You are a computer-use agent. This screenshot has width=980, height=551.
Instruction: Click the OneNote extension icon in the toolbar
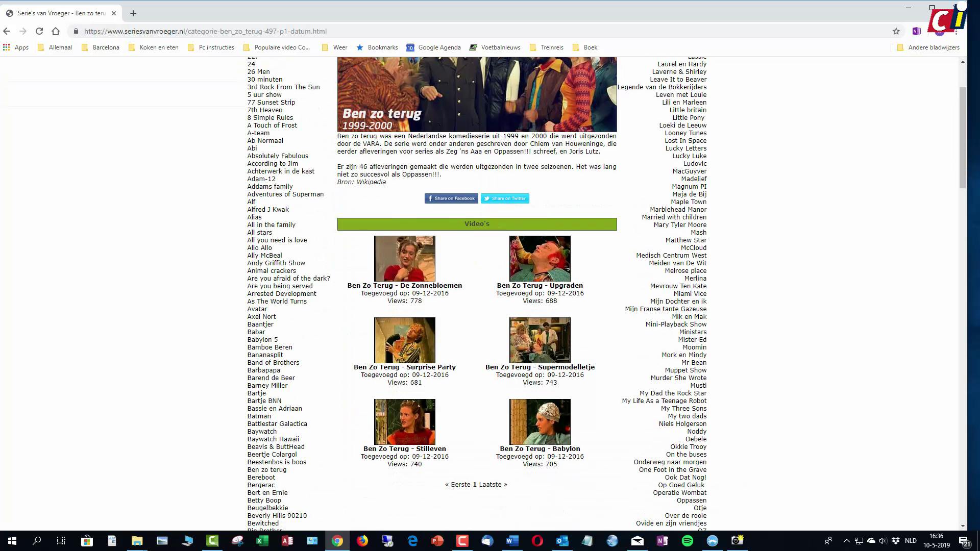(916, 31)
